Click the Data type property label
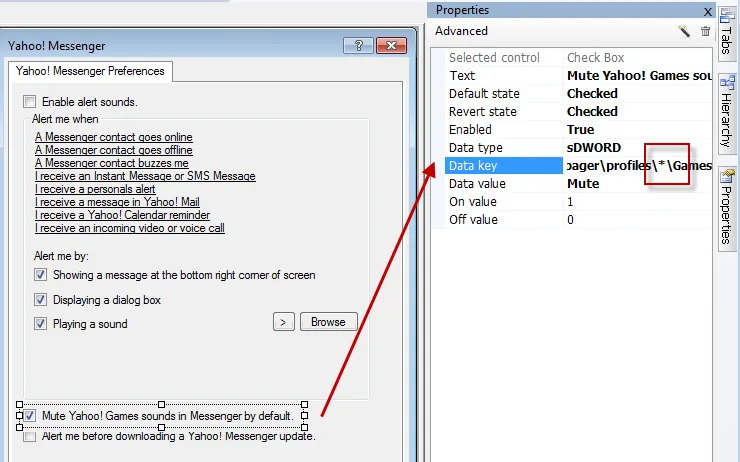Screen dimensions: 740x462 pyautogui.click(x=476, y=148)
